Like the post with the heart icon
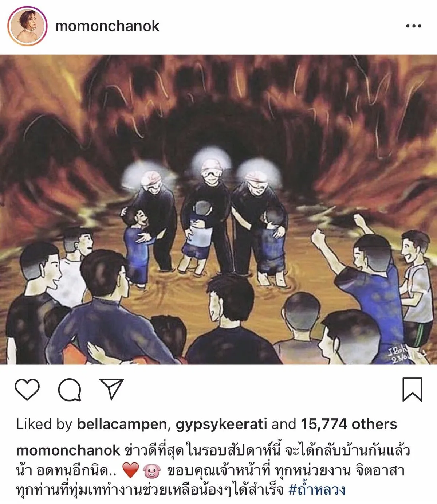The height and width of the screenshot is (504, 437). [x=27, y=389]
